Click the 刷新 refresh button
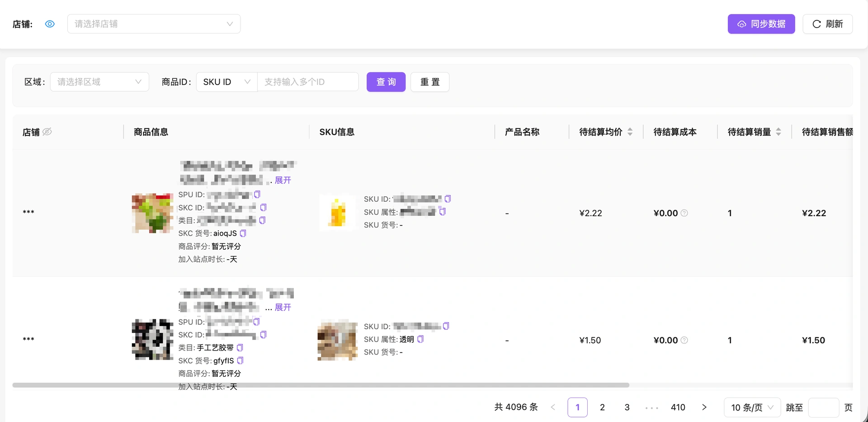The width and height of the screenshot is (868, 422). [827, 24]
